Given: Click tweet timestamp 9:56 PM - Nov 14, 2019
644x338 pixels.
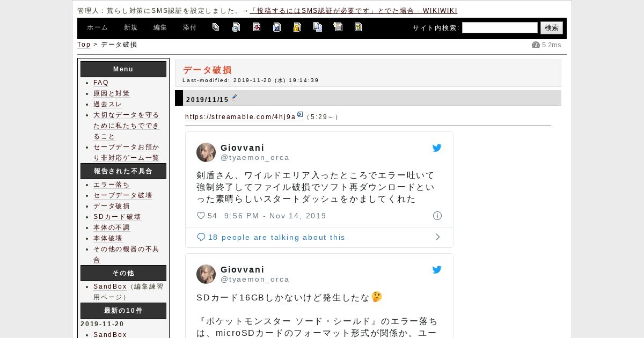Looking at the screenshot, I should point(275,216).
